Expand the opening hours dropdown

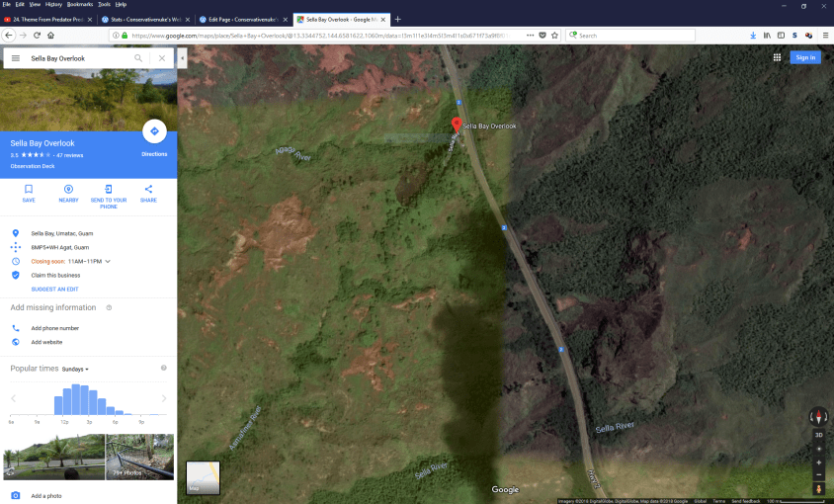tap(108, 261)
